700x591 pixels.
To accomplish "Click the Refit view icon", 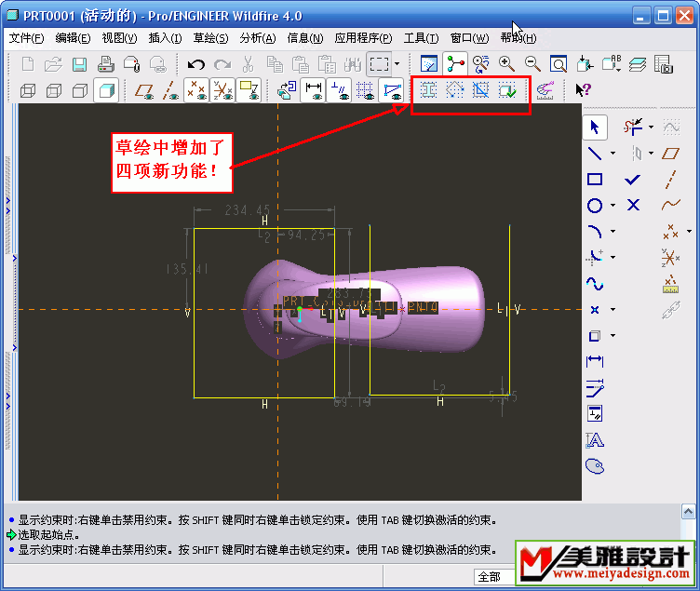I will (x=559, y=64).
